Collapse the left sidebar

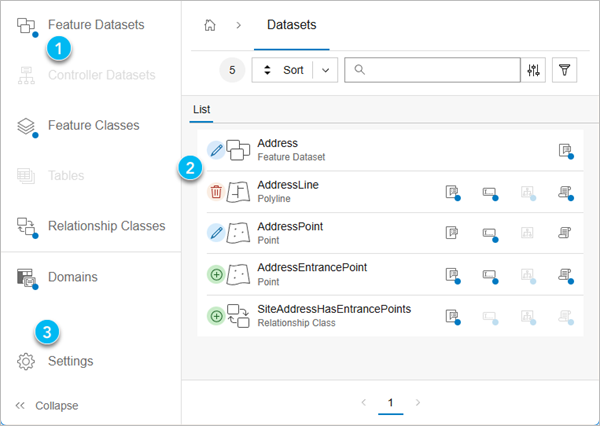click(x=47, y=405)
